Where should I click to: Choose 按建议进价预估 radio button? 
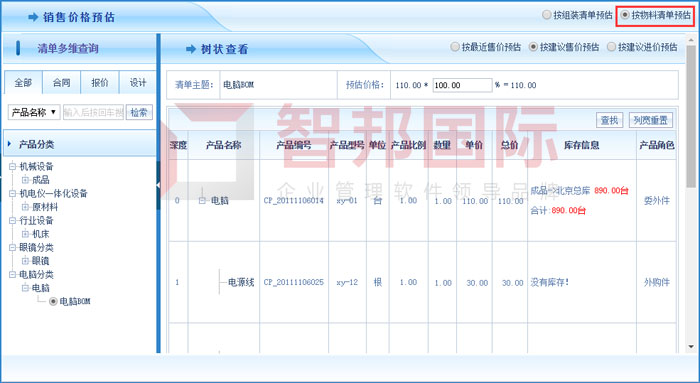click(x=611, y=46)
